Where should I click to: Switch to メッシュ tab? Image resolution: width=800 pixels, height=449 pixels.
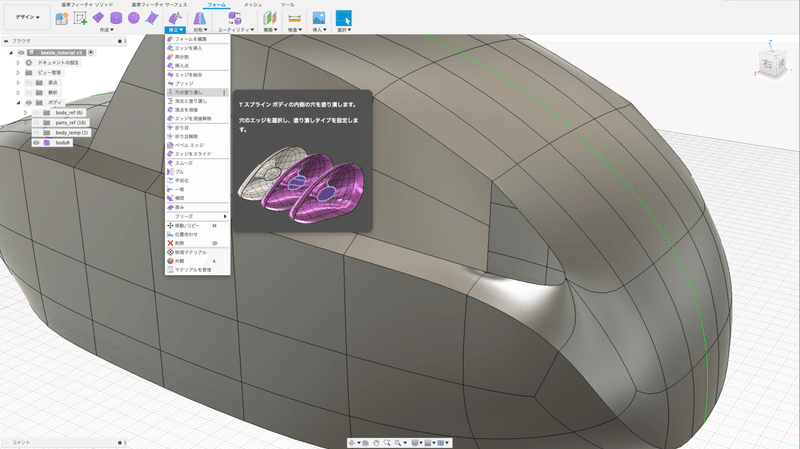coord(253,5)
